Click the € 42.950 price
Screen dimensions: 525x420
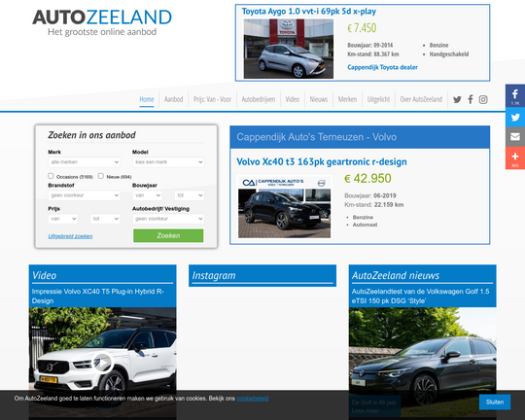pos(367,179)
